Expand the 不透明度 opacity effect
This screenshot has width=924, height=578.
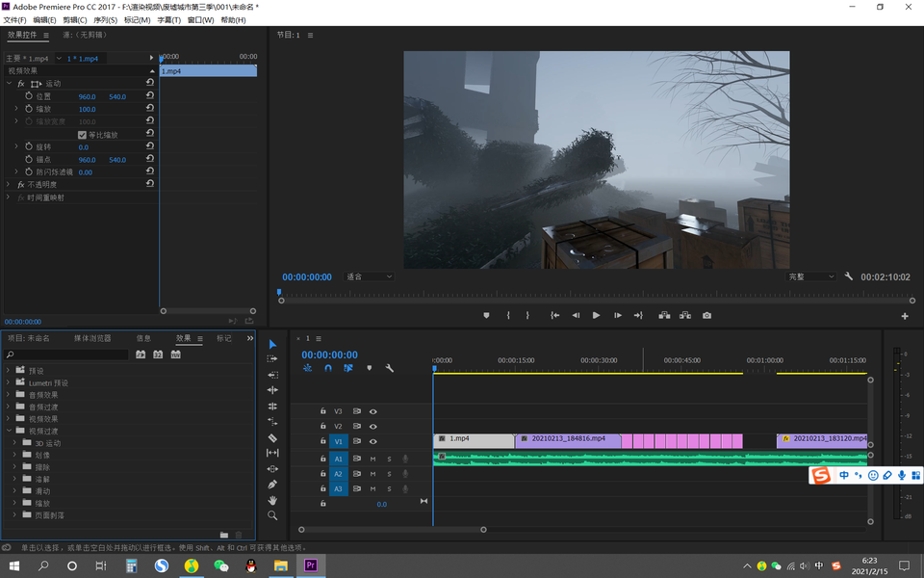(8, 184)
